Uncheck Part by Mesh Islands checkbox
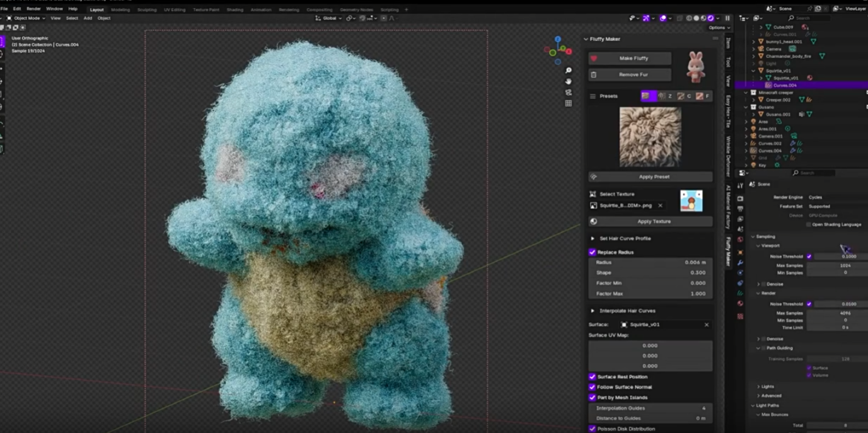Image resolution: width=868 pixels, height=433 pixels. click(x=592, y=398)
